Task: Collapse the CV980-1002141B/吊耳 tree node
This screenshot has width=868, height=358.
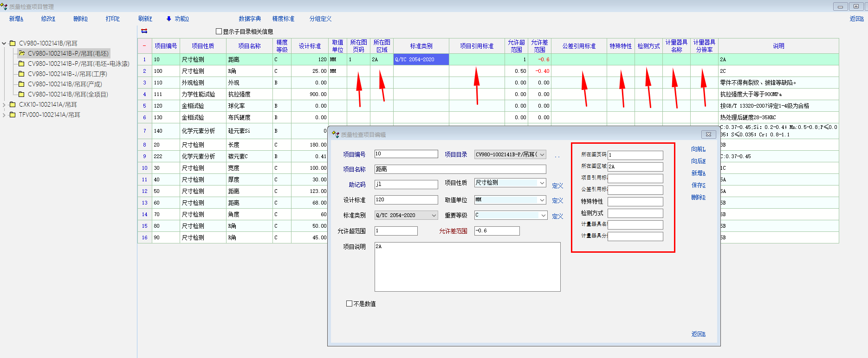Action: click(x=4, y=43)
